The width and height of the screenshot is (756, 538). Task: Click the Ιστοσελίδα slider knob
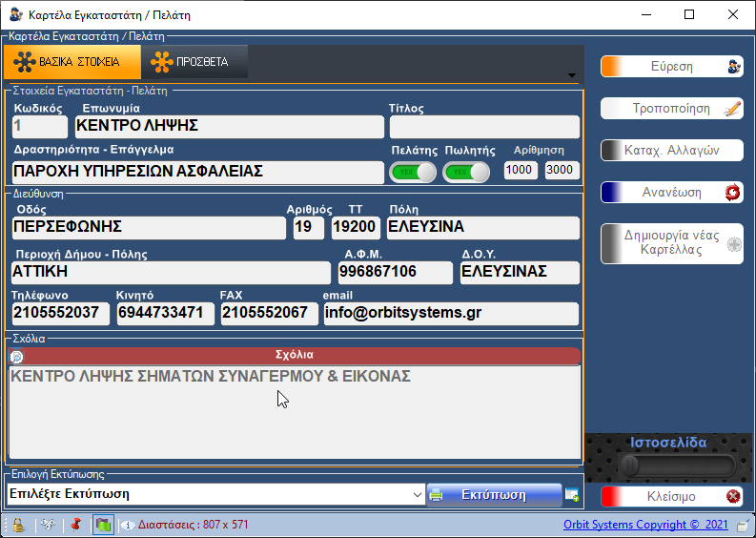click(629, 466)
